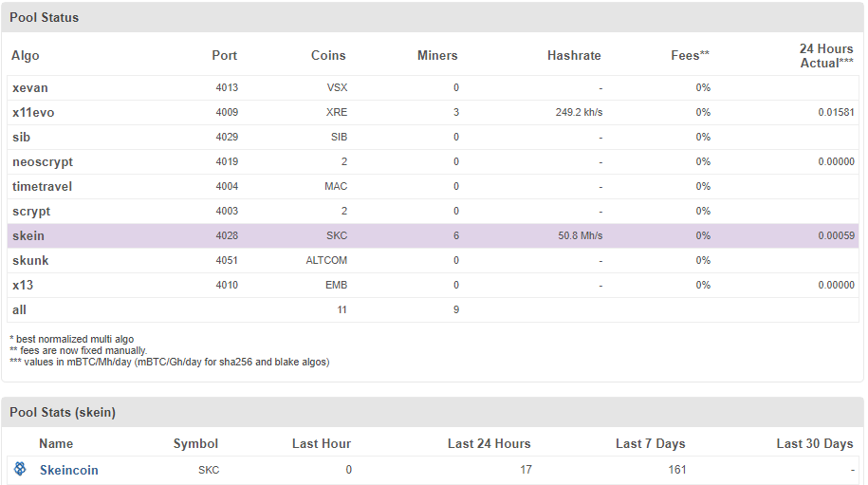Show the all algos row
868x485 pixels.
(x=19, y=310)
